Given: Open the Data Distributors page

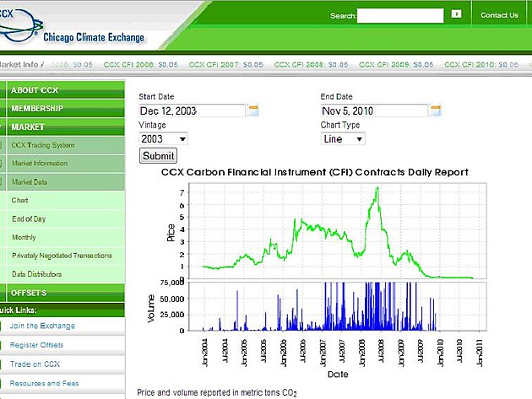Looking at the screenshot, I should pyautogui.click(x=36, y=274).
